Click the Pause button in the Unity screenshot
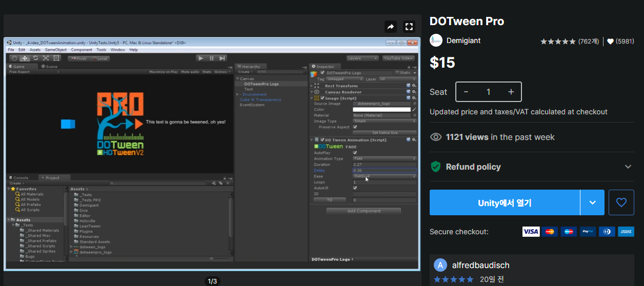The height and width of the screenshot is (286, 644). pos(211,58)
